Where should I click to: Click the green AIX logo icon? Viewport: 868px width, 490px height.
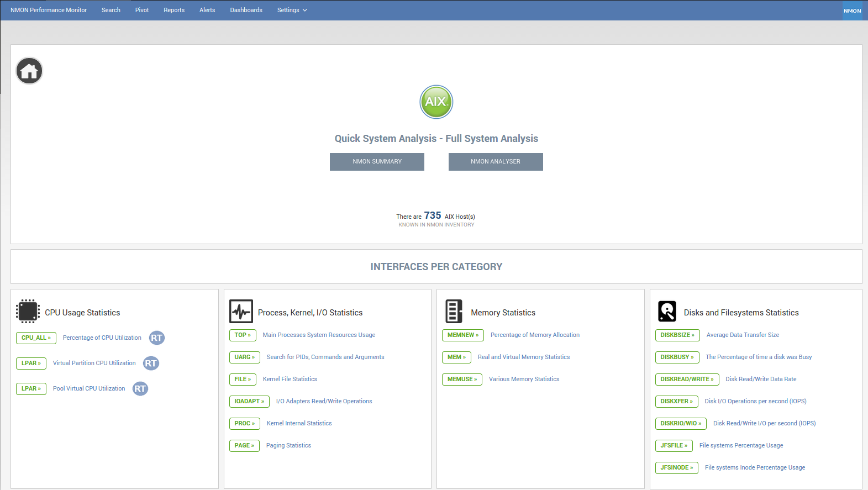[436, 102]
